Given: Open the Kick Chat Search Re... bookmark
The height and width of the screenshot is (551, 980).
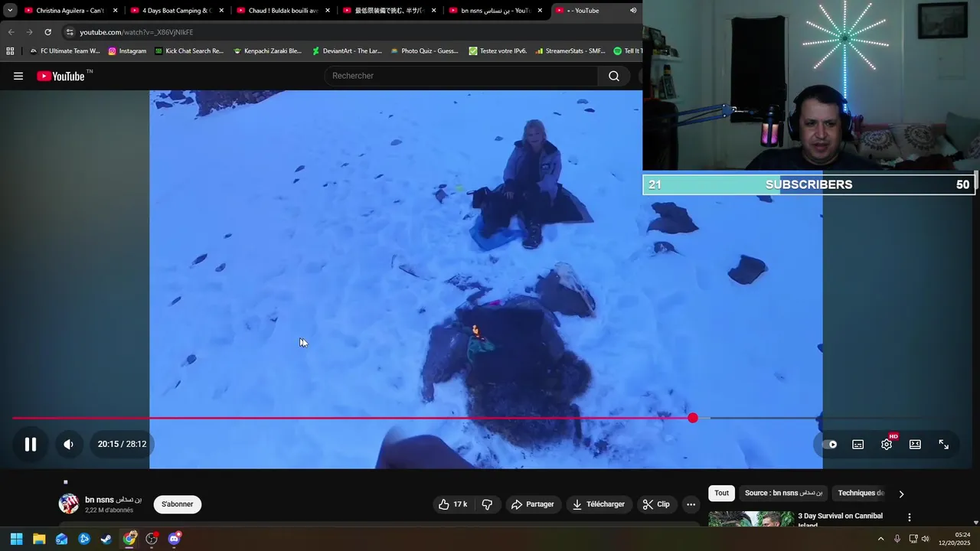Looking at the screenshot, I should point(189,51).
